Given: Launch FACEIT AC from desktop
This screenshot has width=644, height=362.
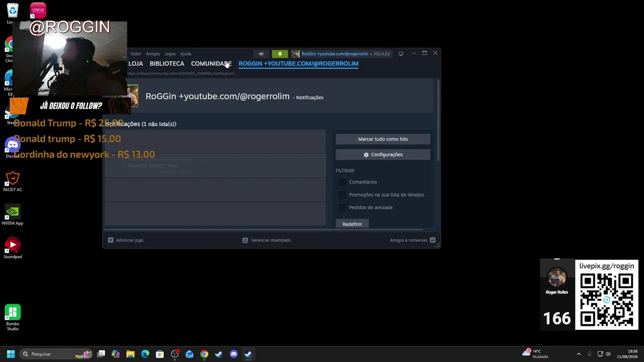Looking at the screenshot, I should click(x=13, y=182).
